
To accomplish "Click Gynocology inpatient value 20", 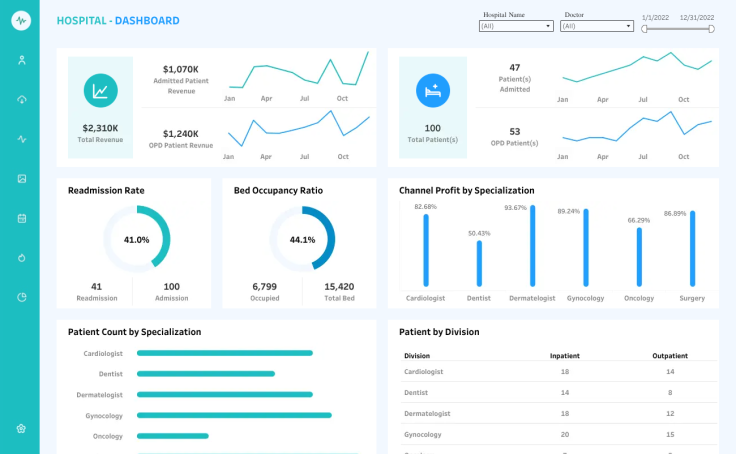I will tap(565, 434).
